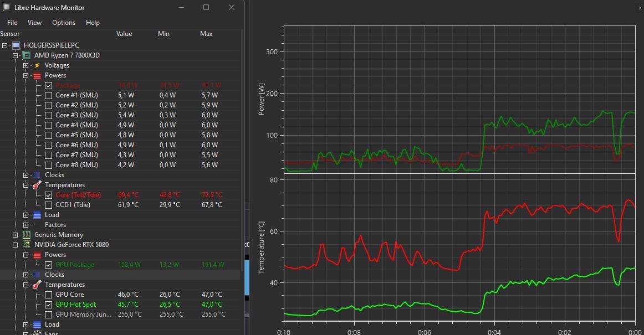This screenshot has height=335, width=644.
Task: Expand the CPU Load node
Action: (x=25, y=215)
